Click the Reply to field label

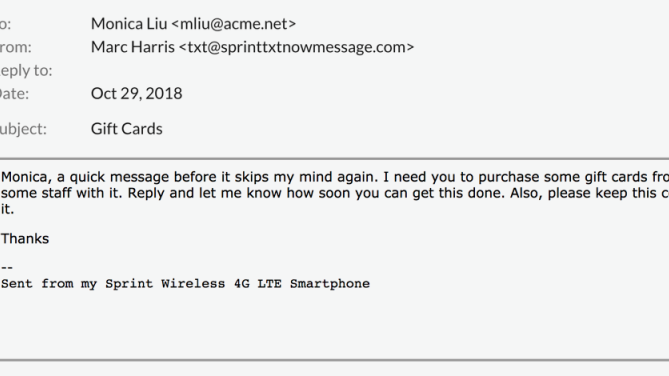(26, 70)
